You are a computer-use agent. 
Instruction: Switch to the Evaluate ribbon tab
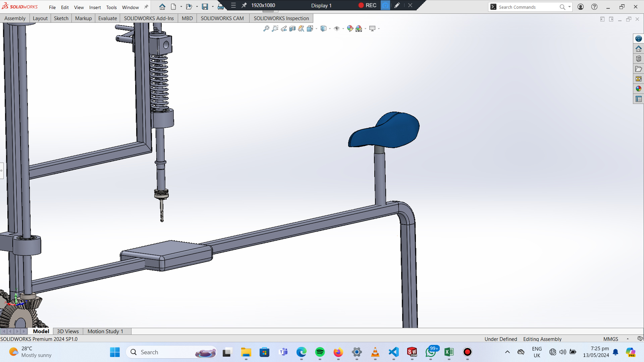(107, 18)
